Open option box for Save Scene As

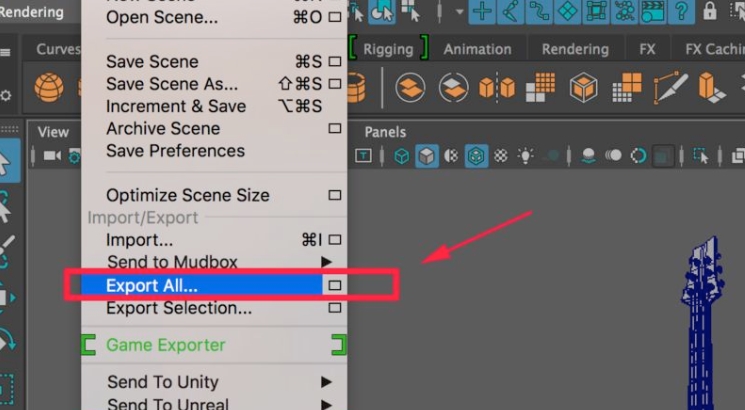(x=334, y=84)
